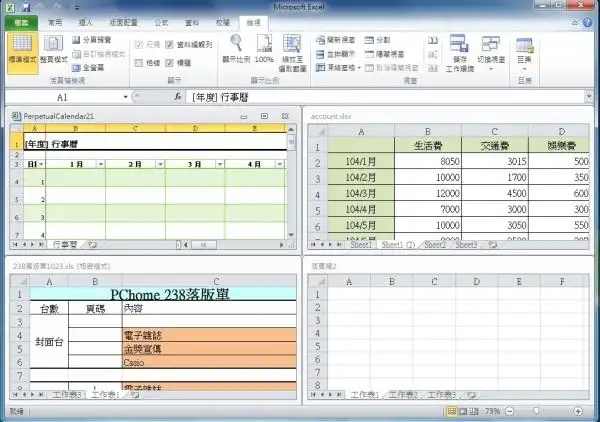The width and height of the screenshot is (600, 422).
Task: Open a New Window (開新視窗)
Action: tap(336, 40)
